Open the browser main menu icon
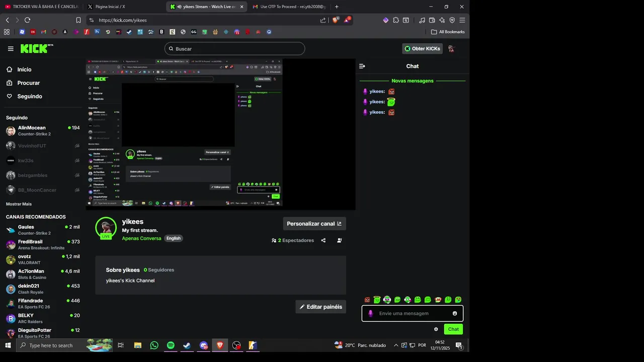The width and height of the screenshot is (644, 362). [x=462, y=20]
